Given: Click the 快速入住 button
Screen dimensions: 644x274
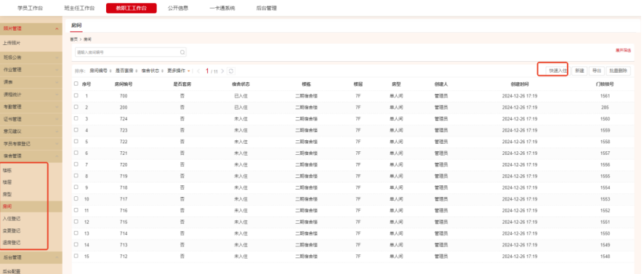Looking at the screenshot, I should click(x=558, y=70).
